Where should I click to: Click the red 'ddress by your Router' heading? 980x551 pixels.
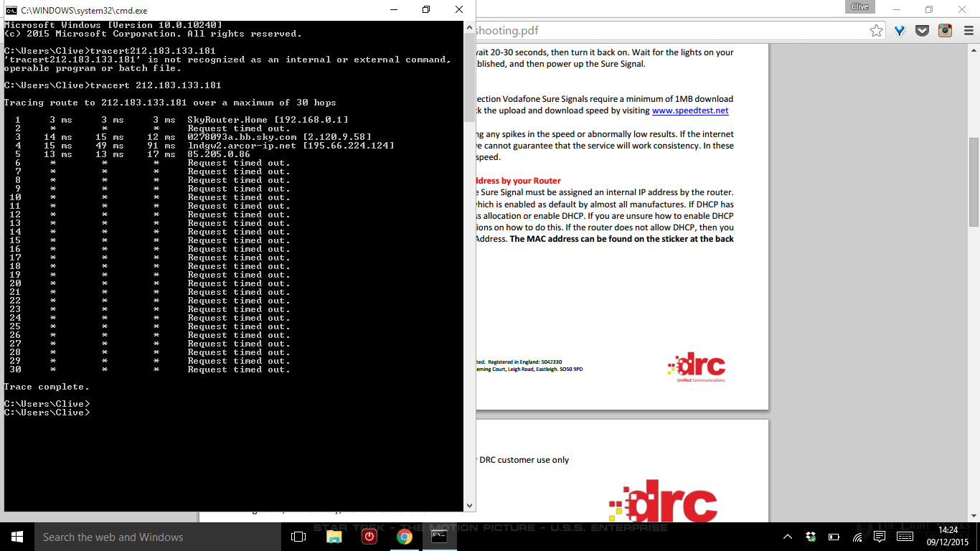pyautogui.click(x=518, y=181)
